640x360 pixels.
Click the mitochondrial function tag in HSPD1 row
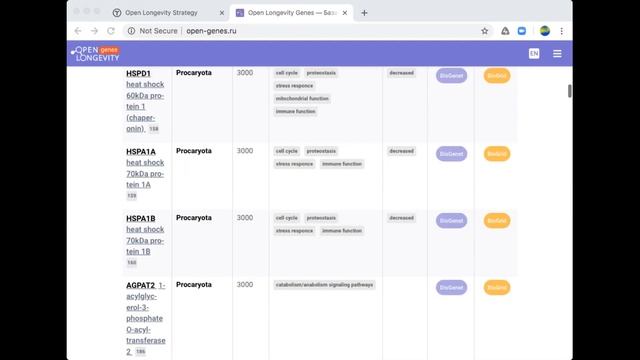pos(302,98)
